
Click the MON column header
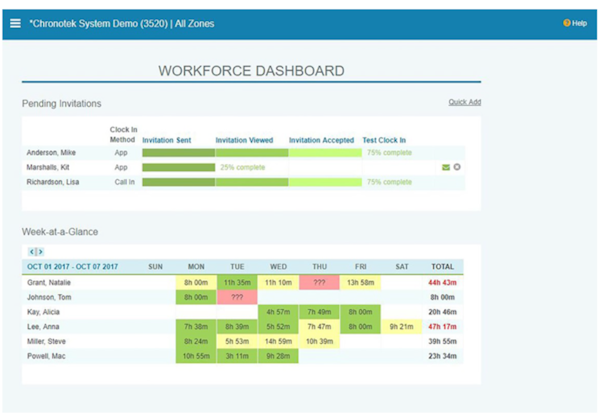coord(196,267)
